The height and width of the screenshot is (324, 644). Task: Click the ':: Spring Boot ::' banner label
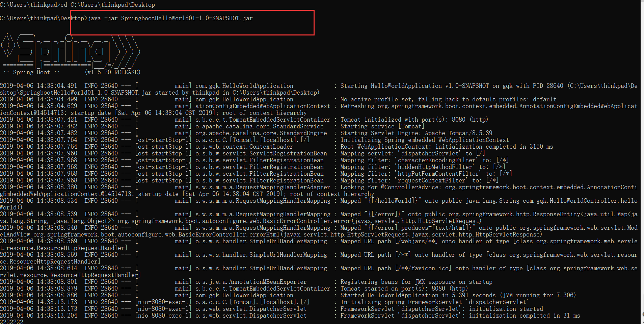(31, 72)
